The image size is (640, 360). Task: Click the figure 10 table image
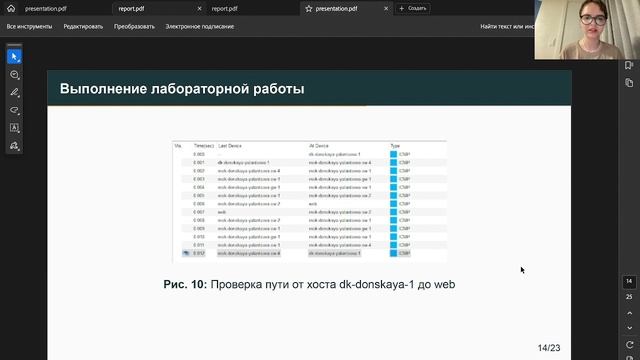coord(309,201)
